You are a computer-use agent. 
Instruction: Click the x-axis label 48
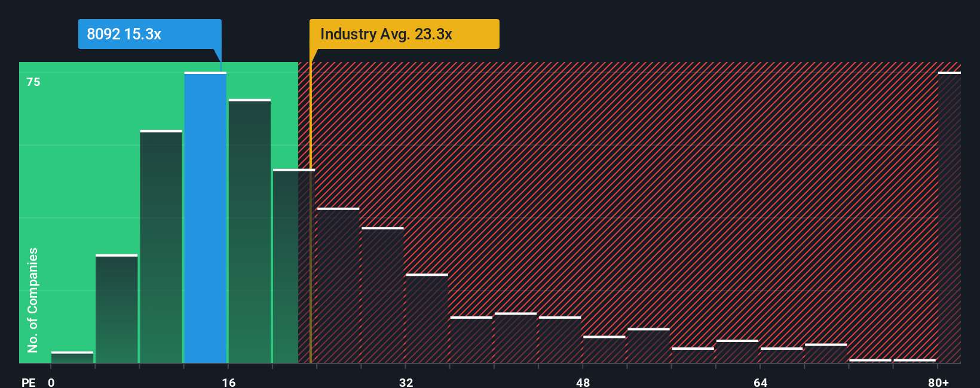[x=583, y=382]
